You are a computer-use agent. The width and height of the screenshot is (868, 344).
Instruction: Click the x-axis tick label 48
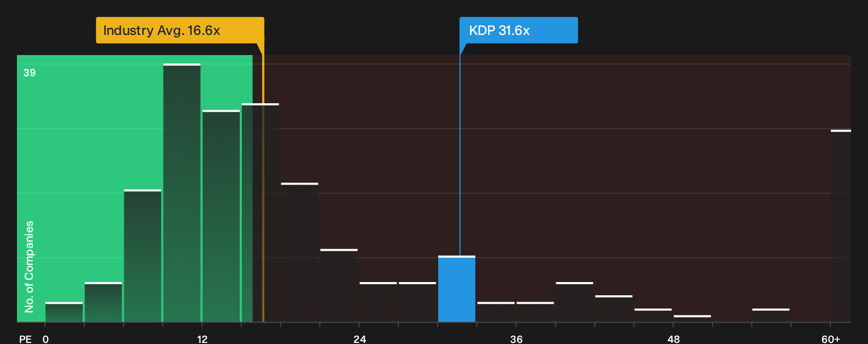[x=673, y=339]
